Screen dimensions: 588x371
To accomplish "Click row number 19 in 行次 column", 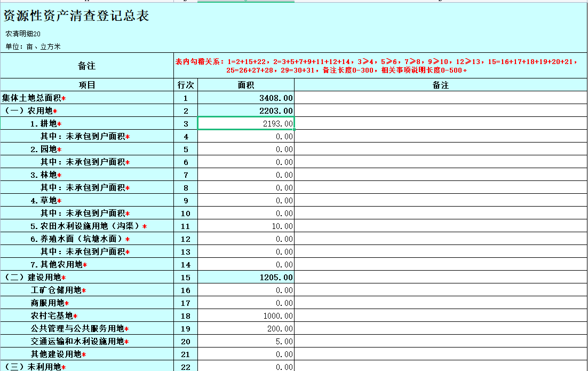I will [x=186, y=328].
